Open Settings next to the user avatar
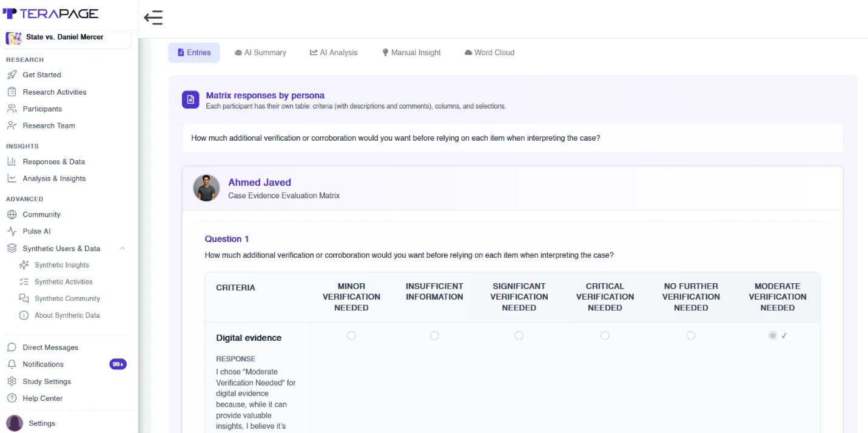The image size is (868, 433). 42,423
